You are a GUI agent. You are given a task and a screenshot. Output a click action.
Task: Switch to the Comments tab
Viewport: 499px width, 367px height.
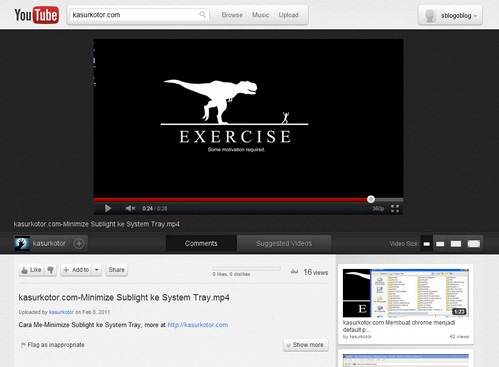[201, 244]
